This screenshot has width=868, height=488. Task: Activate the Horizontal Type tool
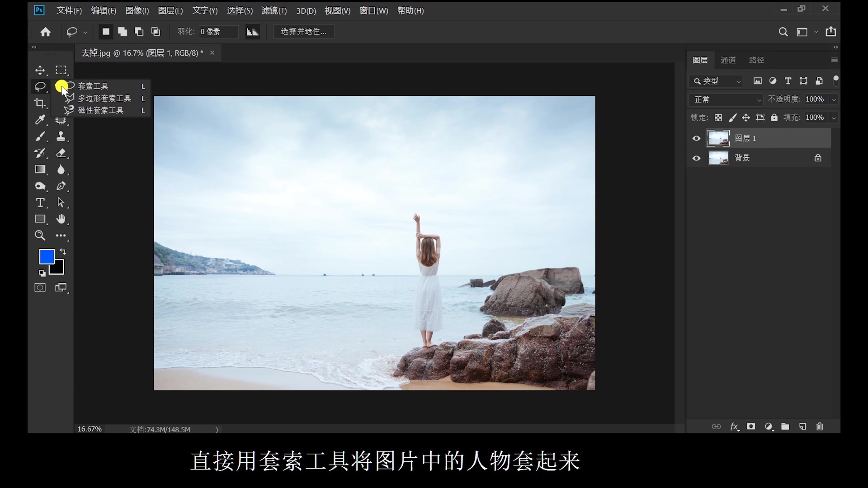40,202
